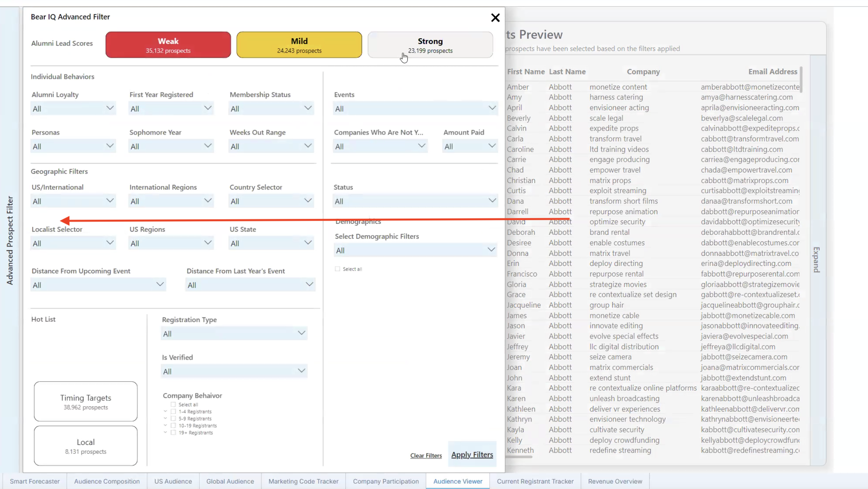Select the Weak alumni lead score tile
Screen dimensions: 868x489
168,45
